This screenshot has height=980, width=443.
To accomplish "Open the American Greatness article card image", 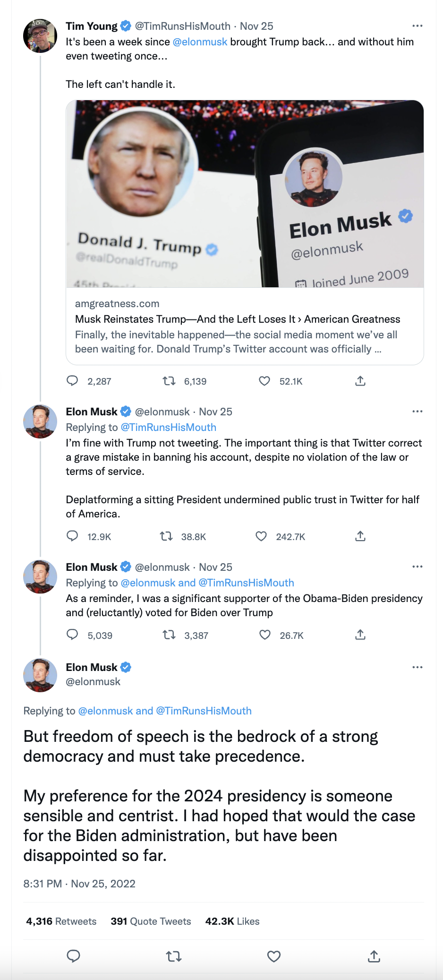I will click(x=245, y=194).
